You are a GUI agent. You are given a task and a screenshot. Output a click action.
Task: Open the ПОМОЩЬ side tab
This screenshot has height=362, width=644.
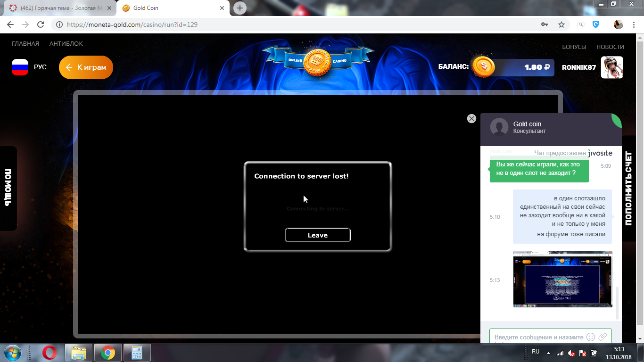[x=8, y=188]
